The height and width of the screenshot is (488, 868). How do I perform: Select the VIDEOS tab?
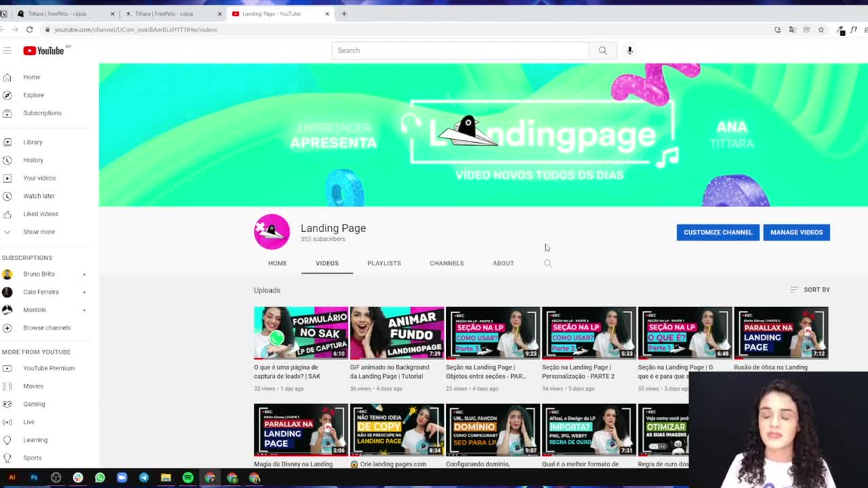pyautogui.click(x=327, y=263)
